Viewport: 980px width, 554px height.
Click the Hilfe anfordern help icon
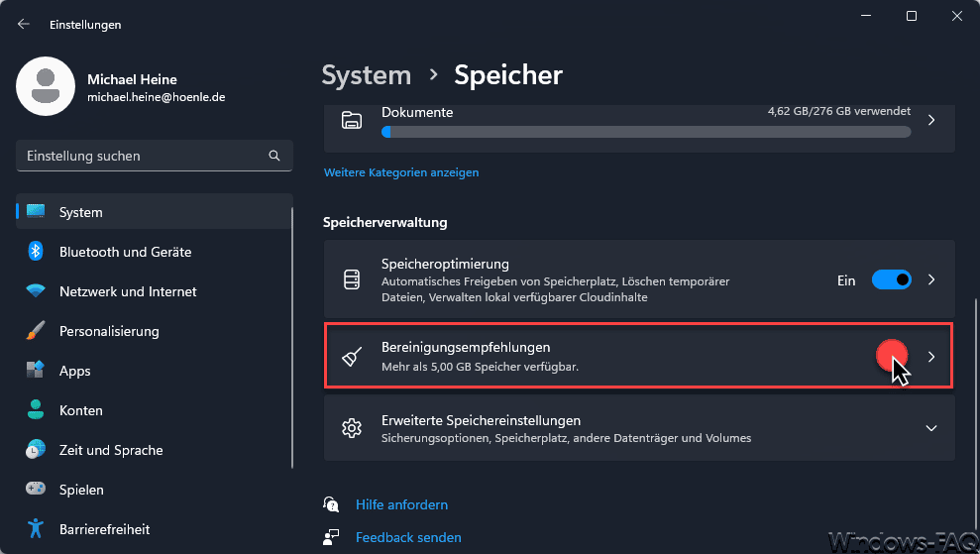pyautogui.click(x=331, y=504)
